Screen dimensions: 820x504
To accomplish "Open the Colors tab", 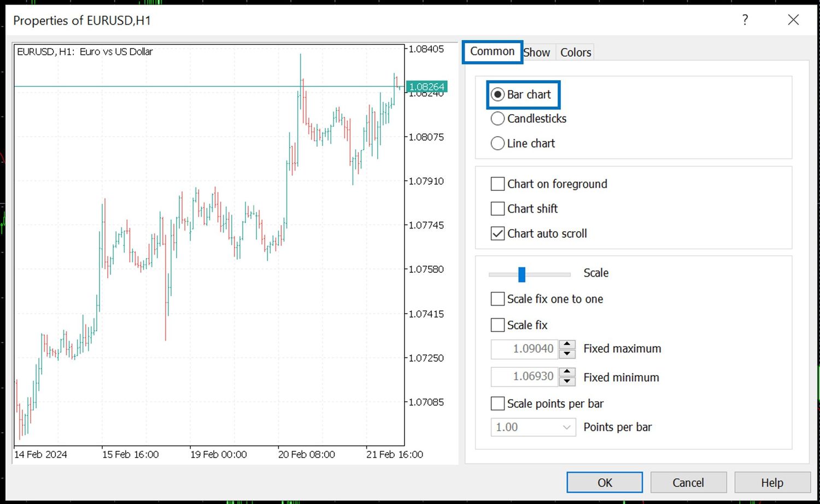I will 576,52.
